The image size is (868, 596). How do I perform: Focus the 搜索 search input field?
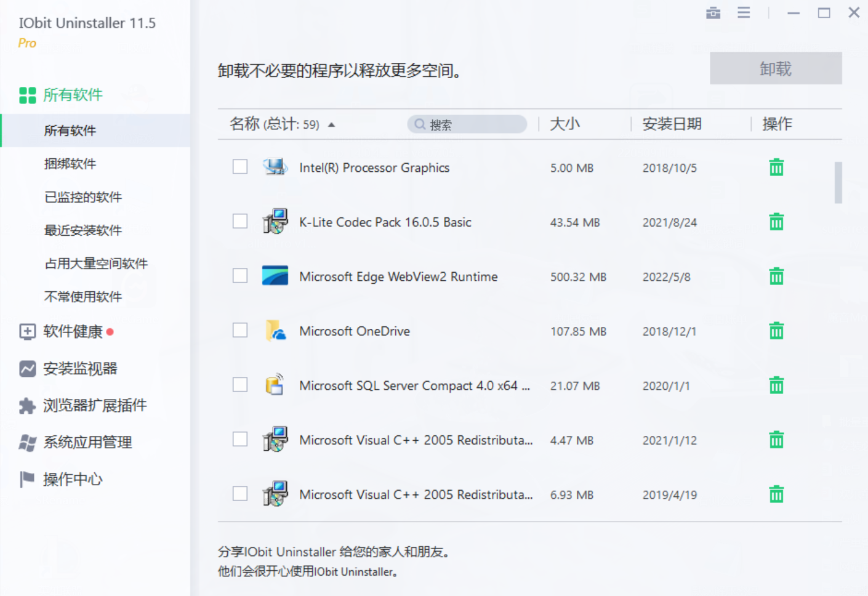pyautogui.click(x=467, y=124)
